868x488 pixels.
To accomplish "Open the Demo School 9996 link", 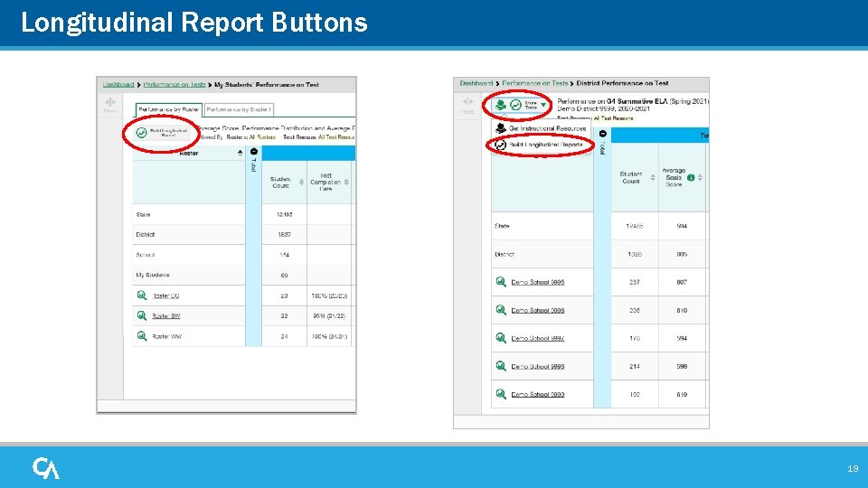I will 537,310.
